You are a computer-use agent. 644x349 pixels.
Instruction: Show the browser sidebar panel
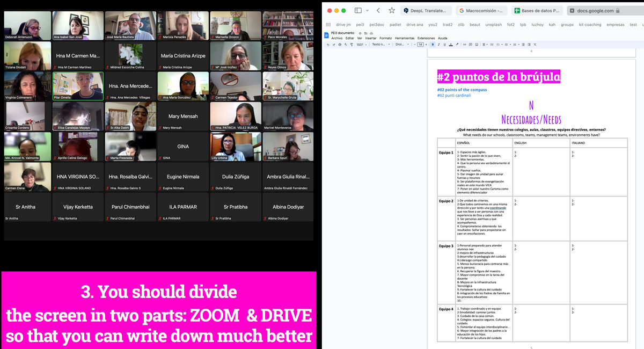click(x=358, y=10)
